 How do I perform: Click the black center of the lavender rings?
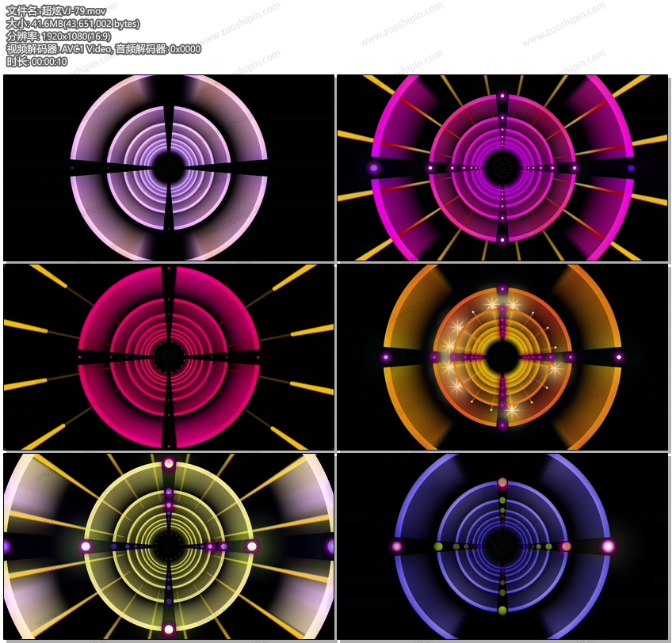tap(169, 168)
